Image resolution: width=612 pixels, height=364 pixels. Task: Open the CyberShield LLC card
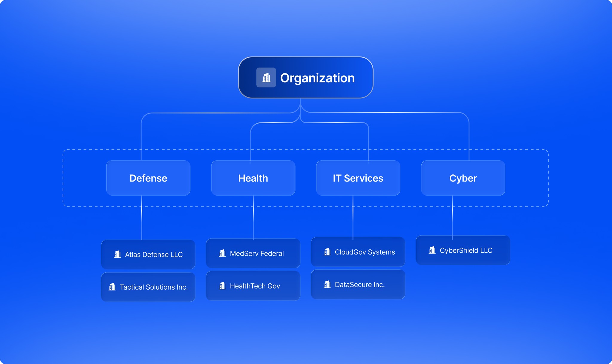point(466,251)
